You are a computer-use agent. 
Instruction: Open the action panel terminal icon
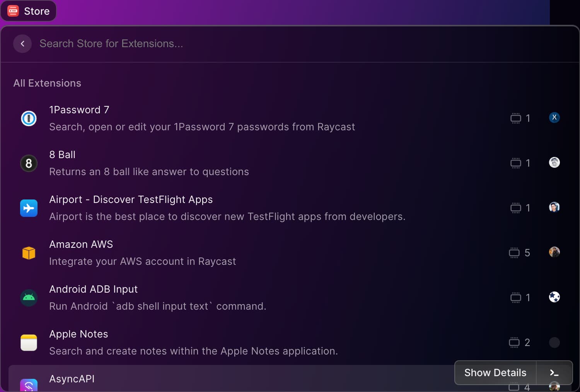point(554,373)
